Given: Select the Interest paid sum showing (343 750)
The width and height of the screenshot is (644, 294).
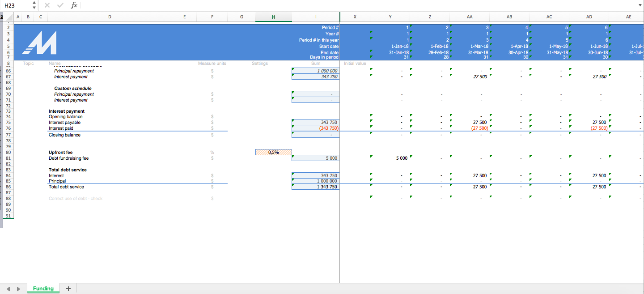Looking at the screenshot, I should click(x=315, y=128).
